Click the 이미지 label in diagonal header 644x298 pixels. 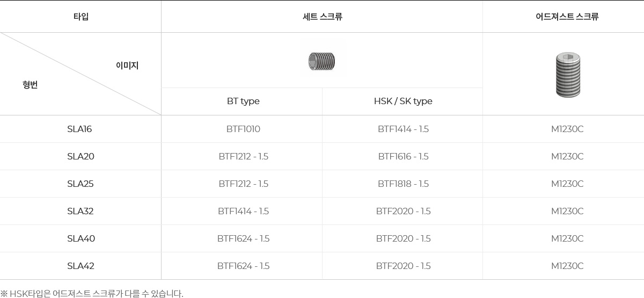tap(127, 66)
